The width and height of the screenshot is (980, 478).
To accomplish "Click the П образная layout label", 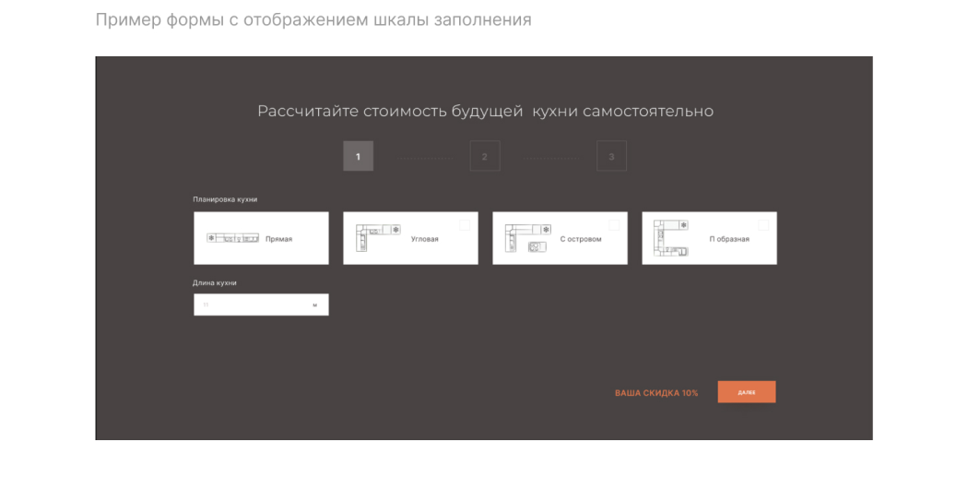I will 729,239.
